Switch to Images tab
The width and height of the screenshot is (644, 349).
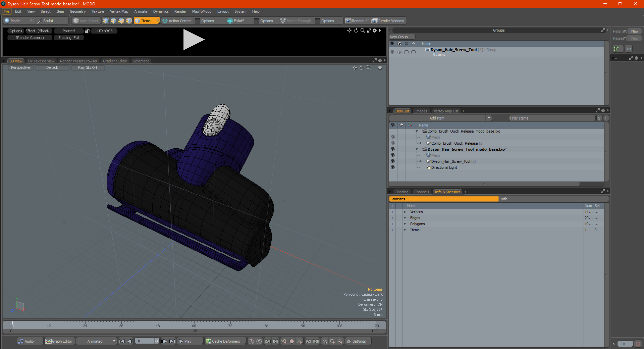421,111
